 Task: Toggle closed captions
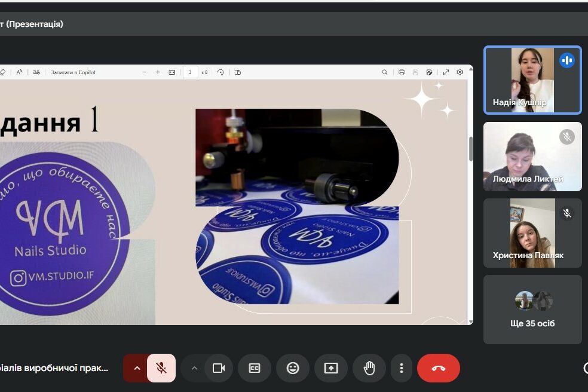(255, 368)
